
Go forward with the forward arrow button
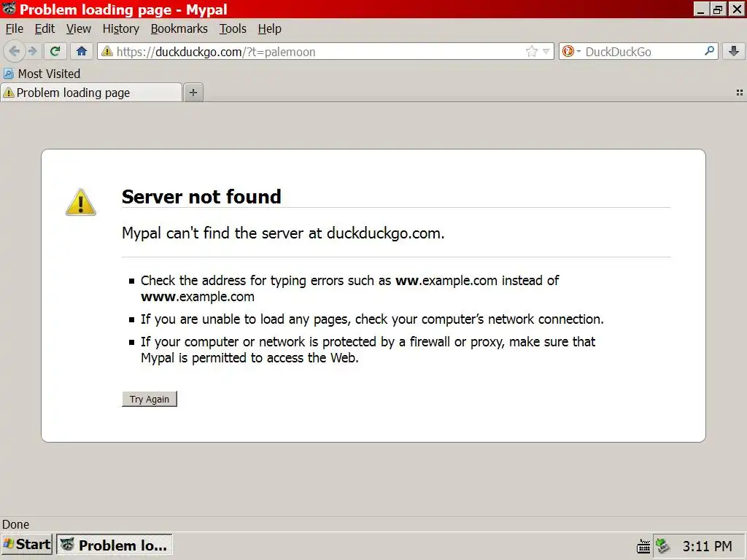[32, 51]
